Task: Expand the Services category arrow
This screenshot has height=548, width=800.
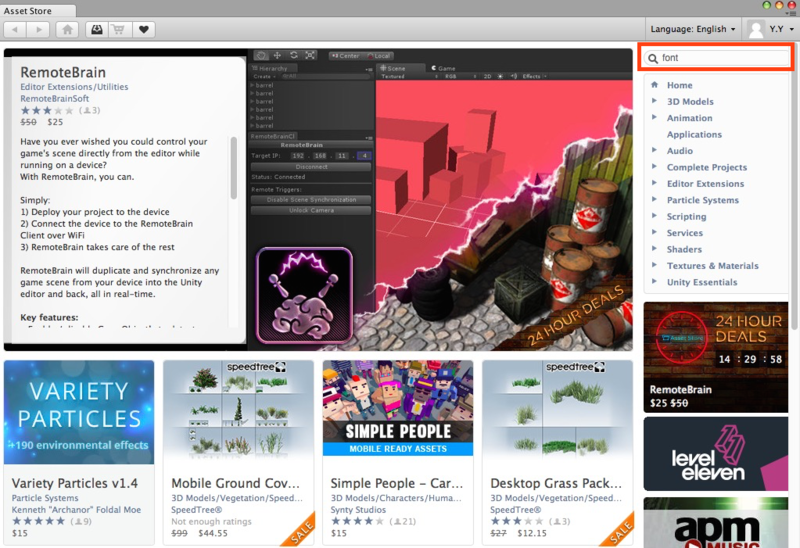Action: (x=654, y=232)
